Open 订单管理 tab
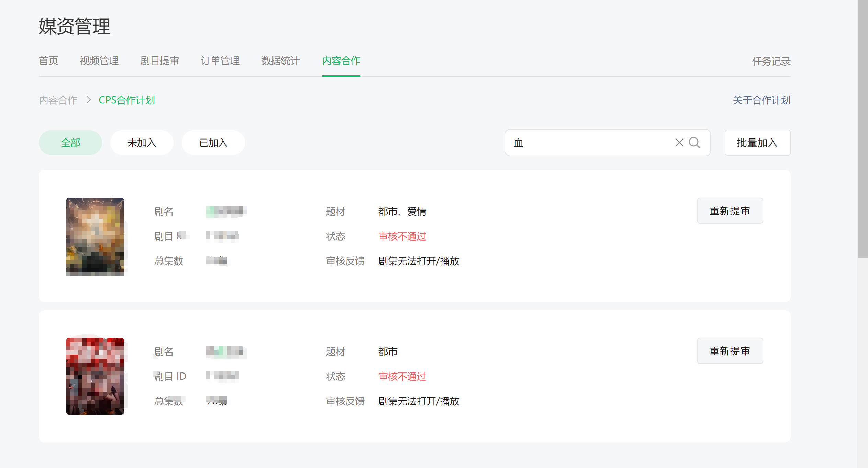This screenshot has width=868, height=468. pos(220,61)
